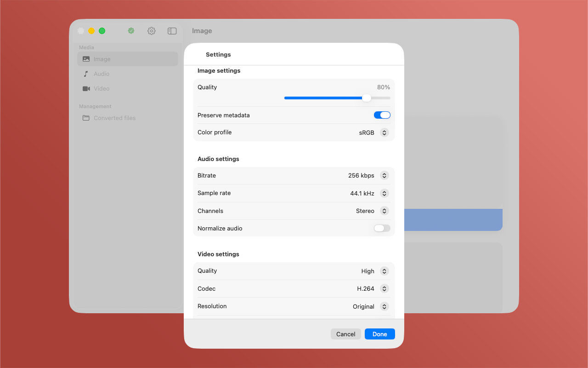Click the Video settings section heading
588x368 pixels.
click(x=218, y=254)
